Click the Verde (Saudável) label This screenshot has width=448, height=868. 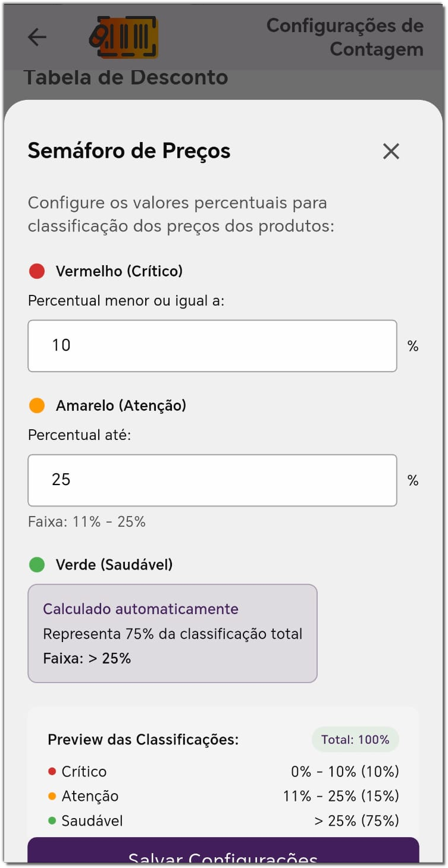click(114, 565)
